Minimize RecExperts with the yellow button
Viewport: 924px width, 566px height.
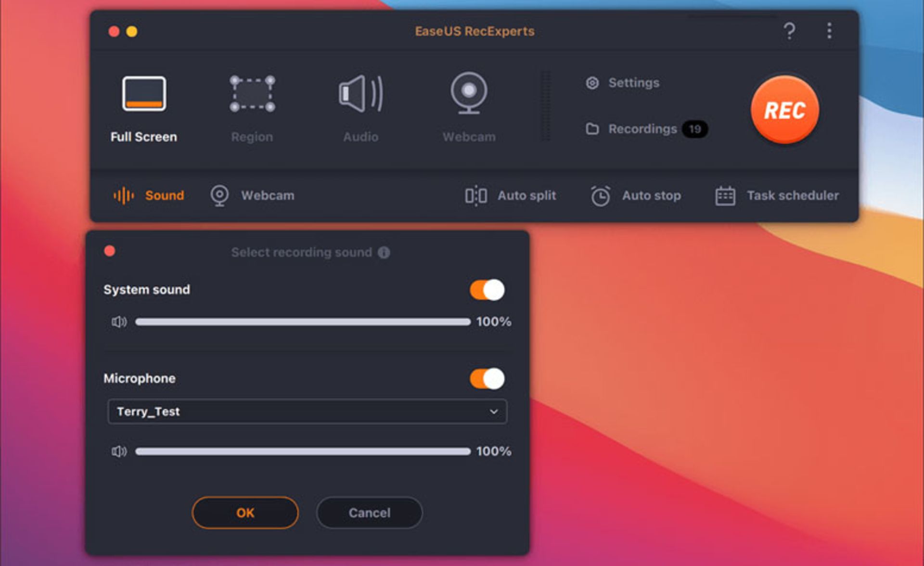click(131, 31)
